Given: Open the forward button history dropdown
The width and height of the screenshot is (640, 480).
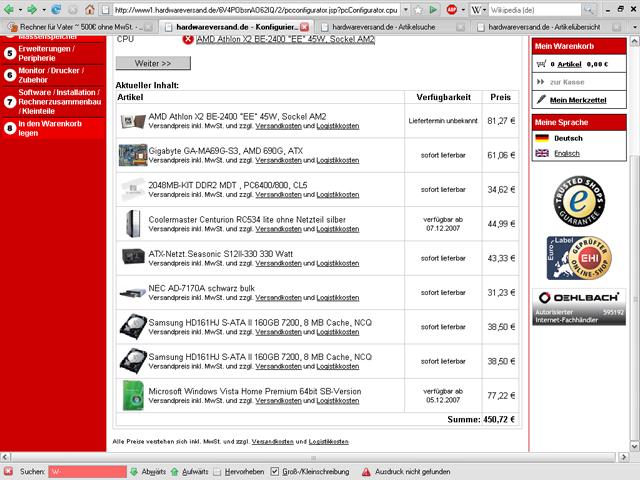Looking at the screenshot, I should tap(44, 9).
